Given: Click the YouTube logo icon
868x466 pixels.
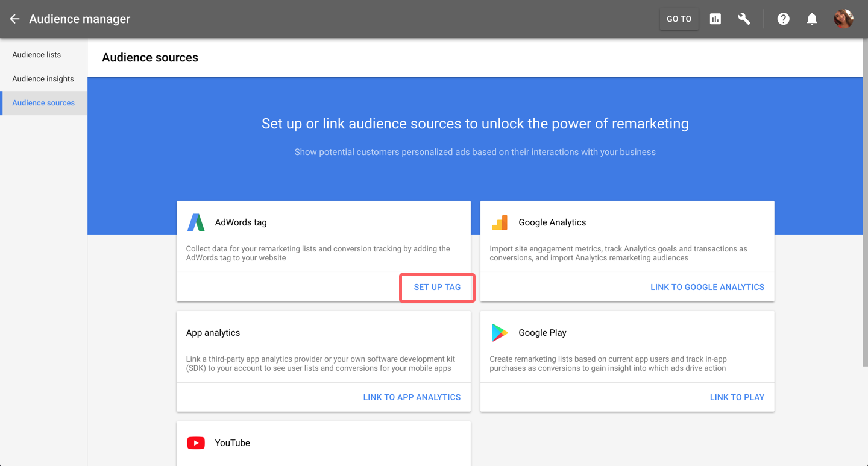Looking at the screenshot, I should [196, 443].
